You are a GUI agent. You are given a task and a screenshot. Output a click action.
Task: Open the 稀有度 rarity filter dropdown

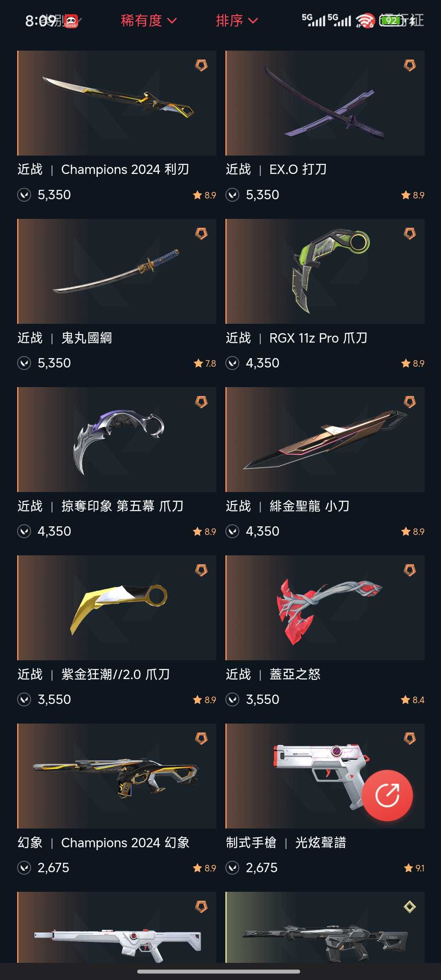click(149, 20)
